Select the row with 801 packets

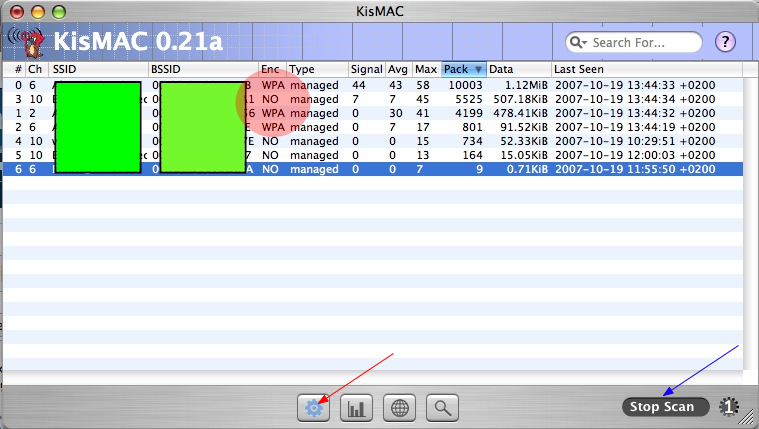(373, 127)
